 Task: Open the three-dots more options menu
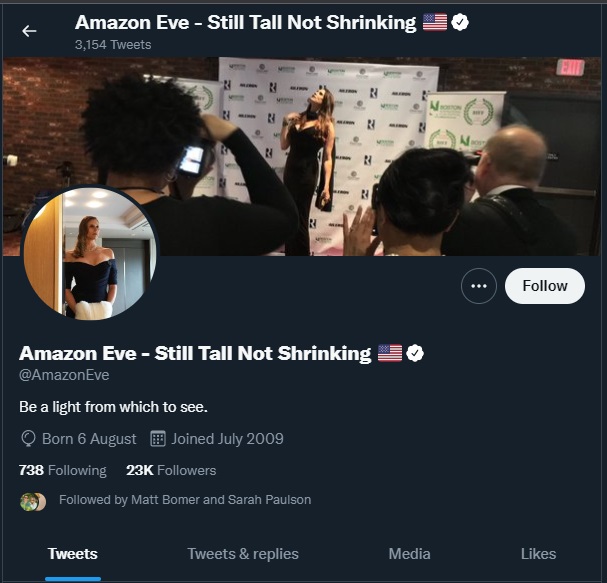tap(478, 286)
